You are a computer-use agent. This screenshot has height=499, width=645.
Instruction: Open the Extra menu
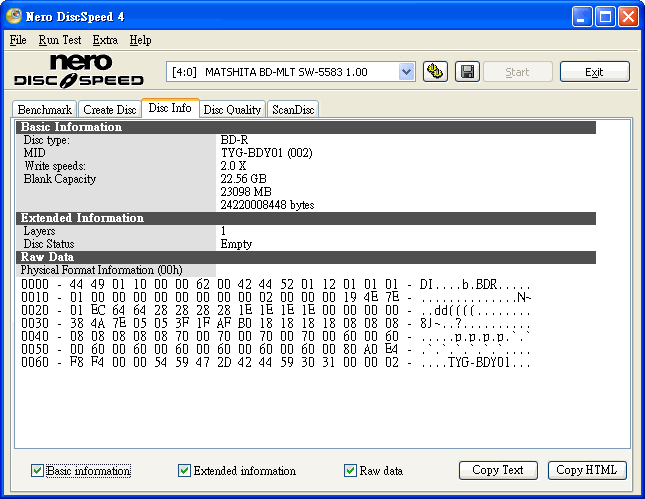105,40
